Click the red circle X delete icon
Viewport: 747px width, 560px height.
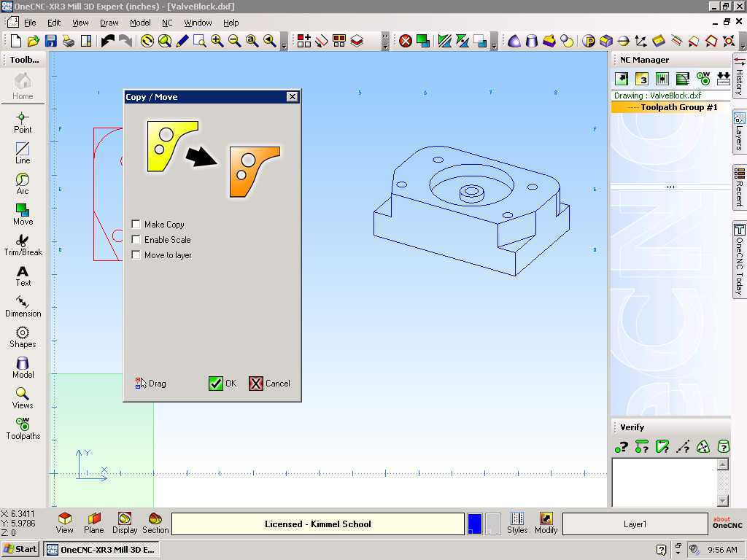pos(406,41)
